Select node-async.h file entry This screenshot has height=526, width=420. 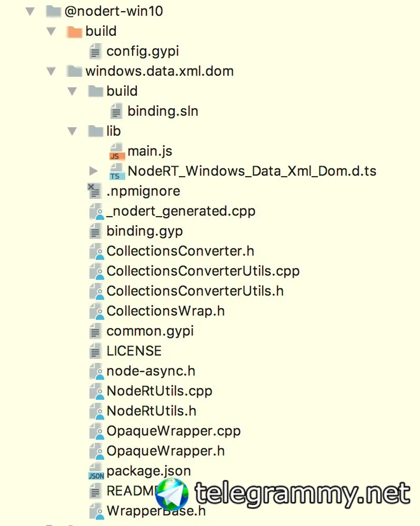(151, 371)
